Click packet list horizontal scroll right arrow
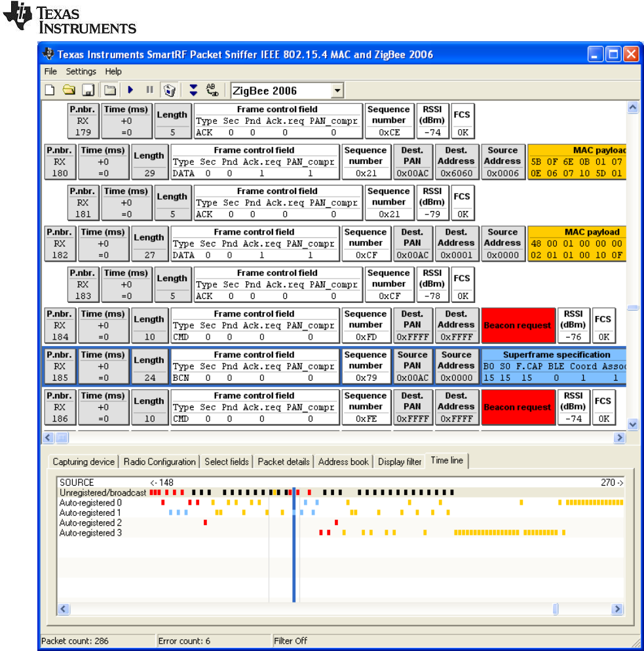The image size is (644, 651). [x=620, y=437]
